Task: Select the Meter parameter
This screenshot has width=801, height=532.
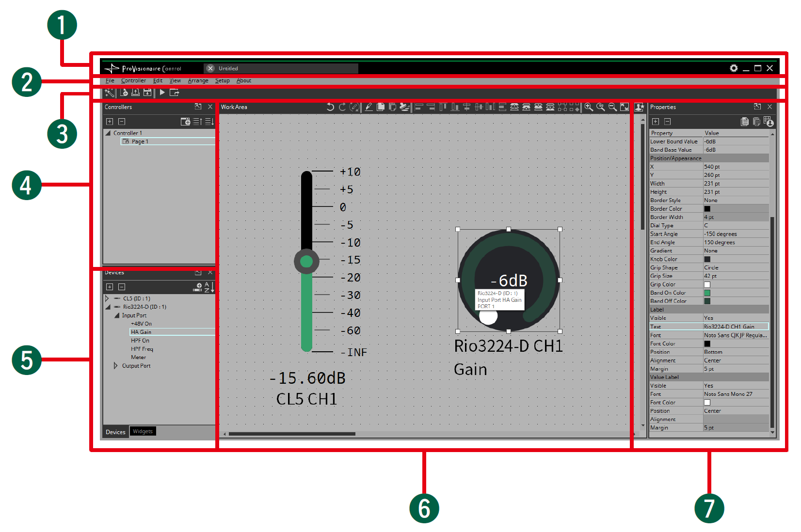Action: pyautogui.click(x=138, y=357)
